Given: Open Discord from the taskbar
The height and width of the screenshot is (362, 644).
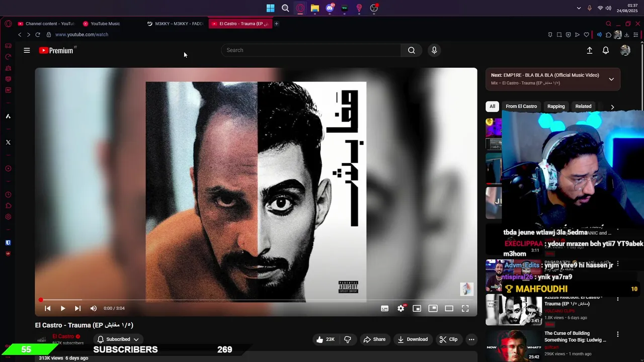Looking at the screenshot, I should (x=330, y=8).
